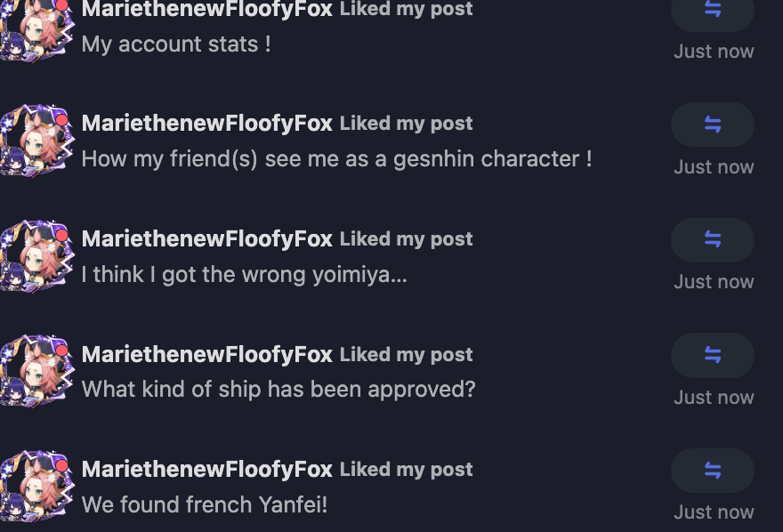Open avatar beside 'We found french Yanfei!' notification
Viewport: 783px width, 532px height.
click(37, 486)
